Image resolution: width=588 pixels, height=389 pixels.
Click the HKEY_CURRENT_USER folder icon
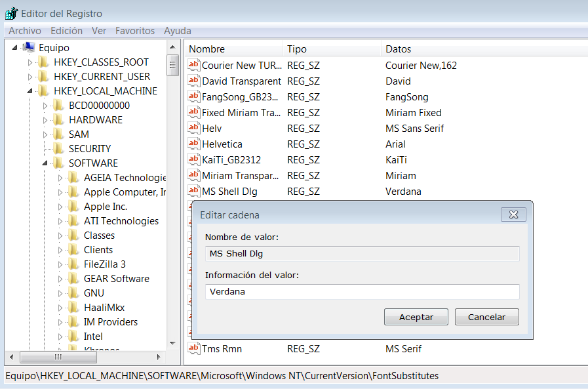[x=44, y=77]
